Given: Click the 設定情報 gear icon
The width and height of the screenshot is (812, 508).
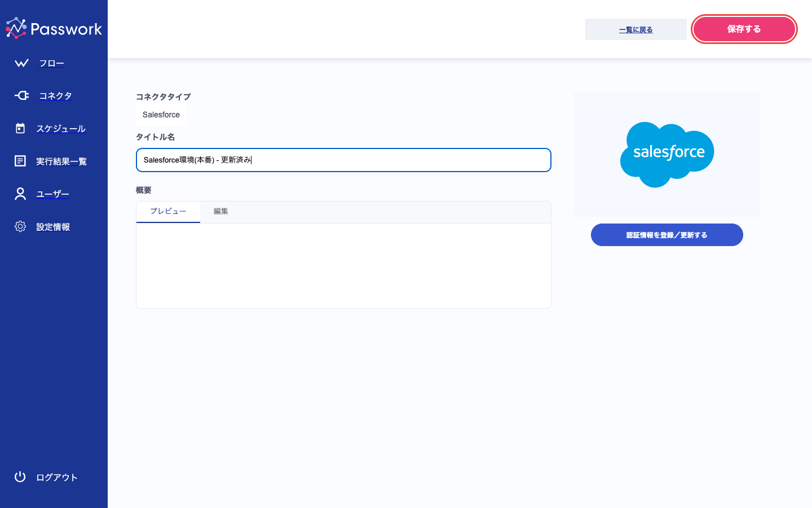Looking at the screenshot, I should click(20, 226).
